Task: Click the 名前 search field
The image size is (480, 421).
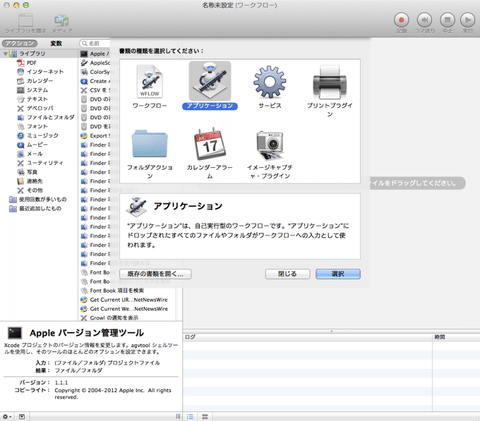Action: [95, 43]
